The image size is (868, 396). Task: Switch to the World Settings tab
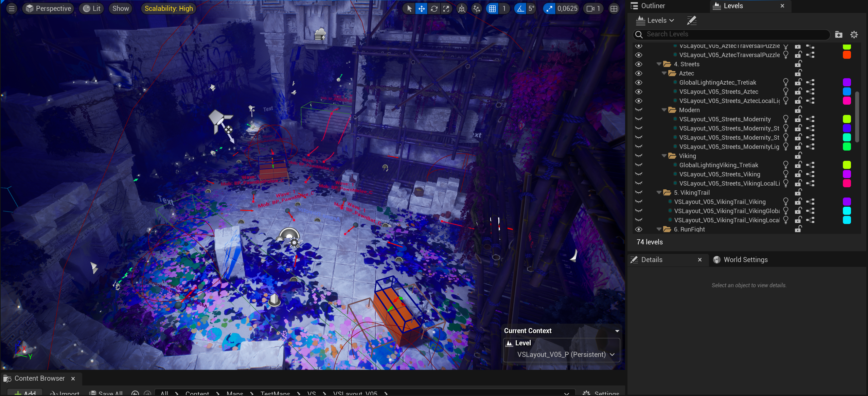coord(746,259)
